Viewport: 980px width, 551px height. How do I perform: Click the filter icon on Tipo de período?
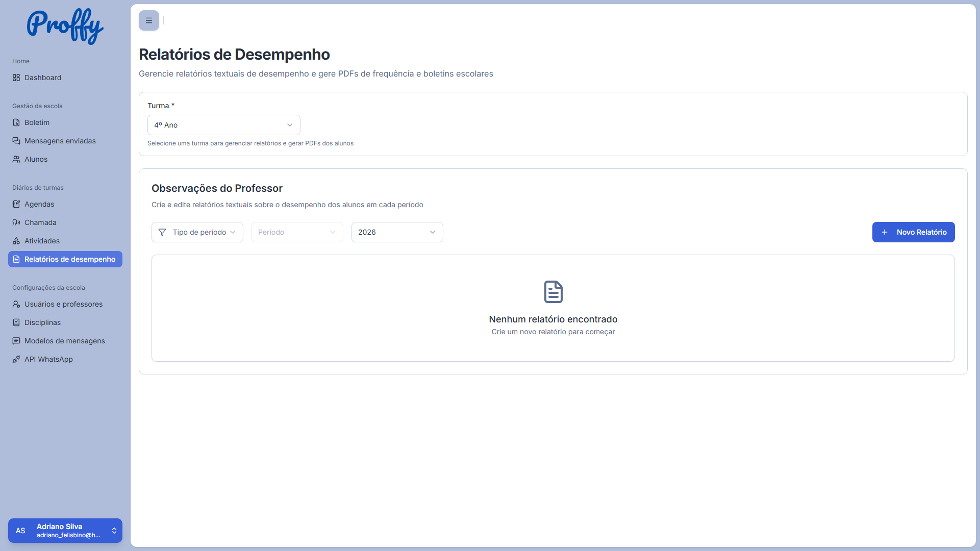(x=162, y=232)
